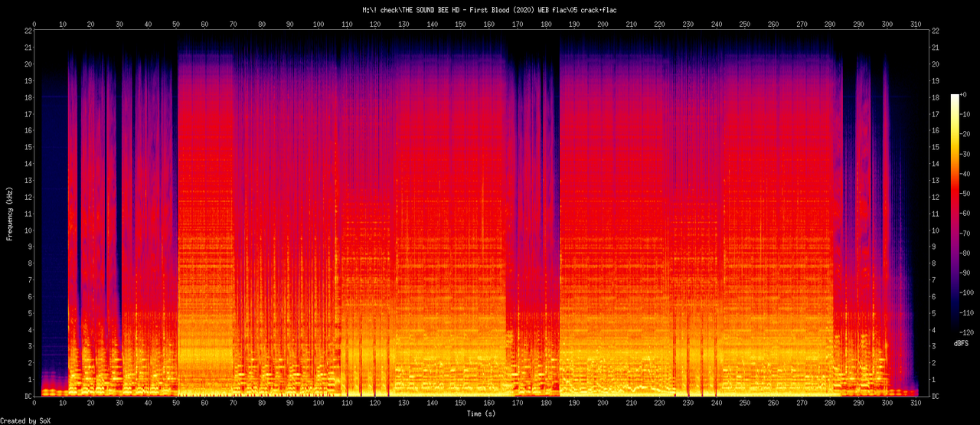Click the "200" tick on the bottom time axis
The width and height of the screenshot is (980, 425).
point(603,403)
